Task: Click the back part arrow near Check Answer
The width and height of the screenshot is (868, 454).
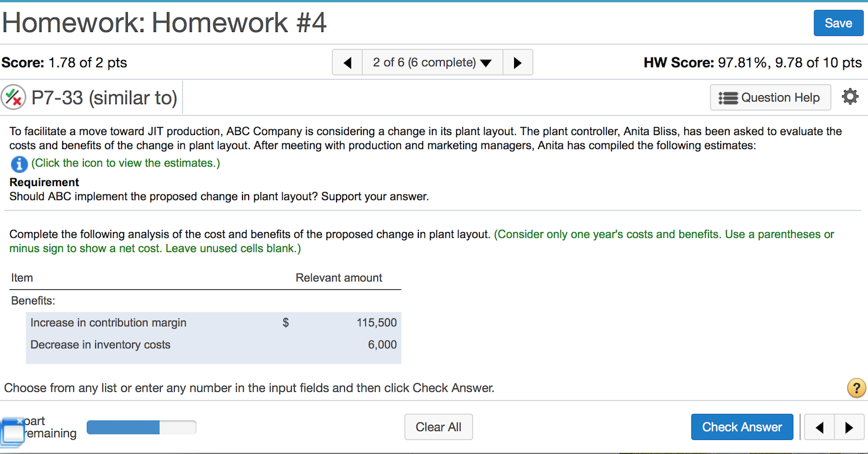Action: (819, 427)
